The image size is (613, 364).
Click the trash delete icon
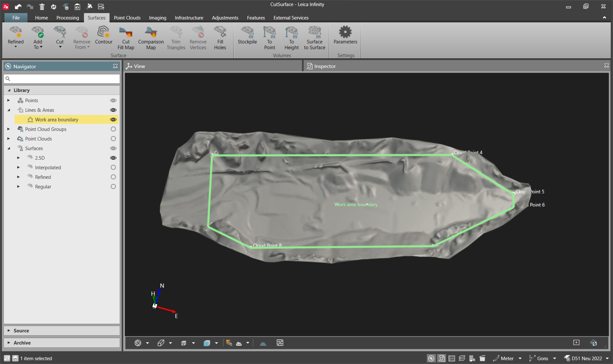(x=42, y=7)
